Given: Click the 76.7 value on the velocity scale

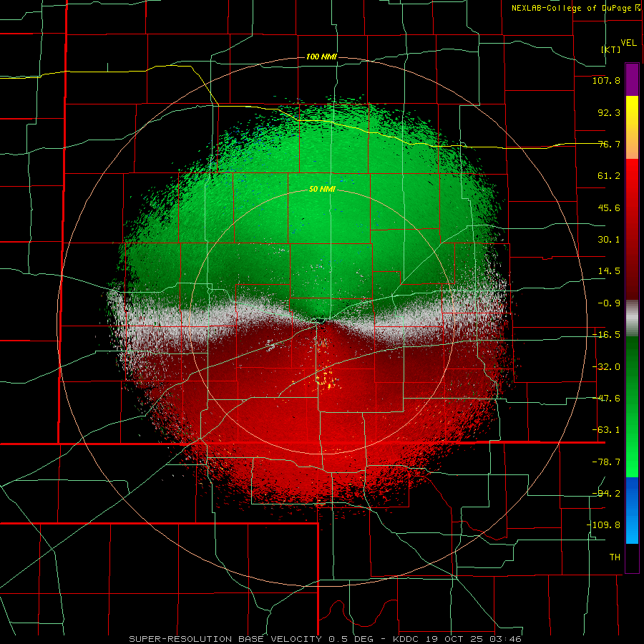Looking at the screenshot, I should coord(609,144).
